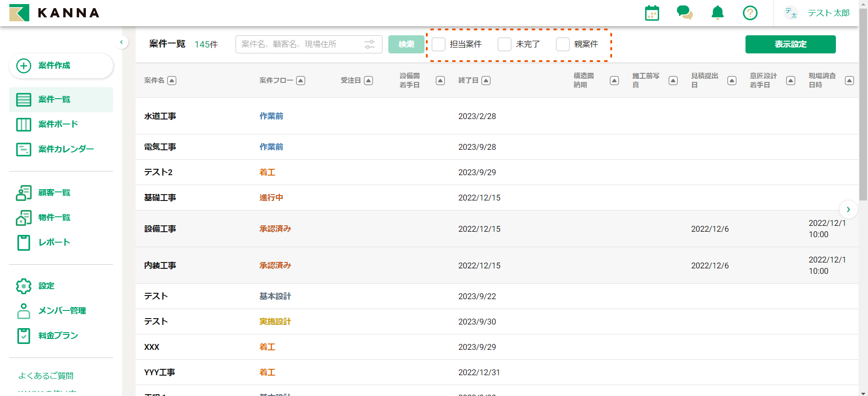Open search filter options slider icon

369,44
